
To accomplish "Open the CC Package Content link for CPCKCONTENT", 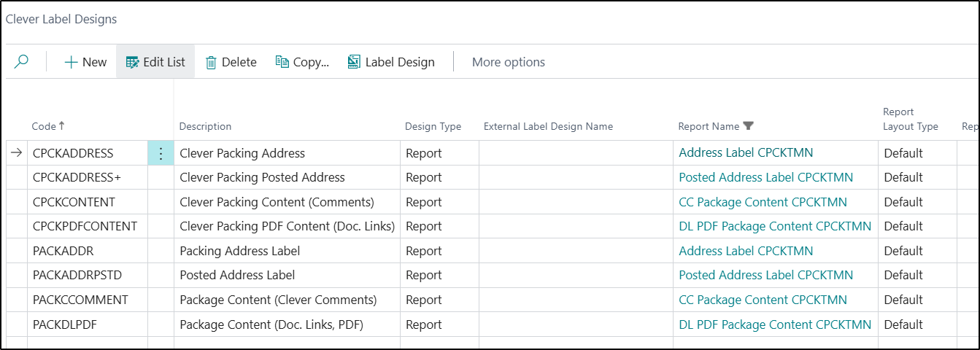I will click(763, 202).
